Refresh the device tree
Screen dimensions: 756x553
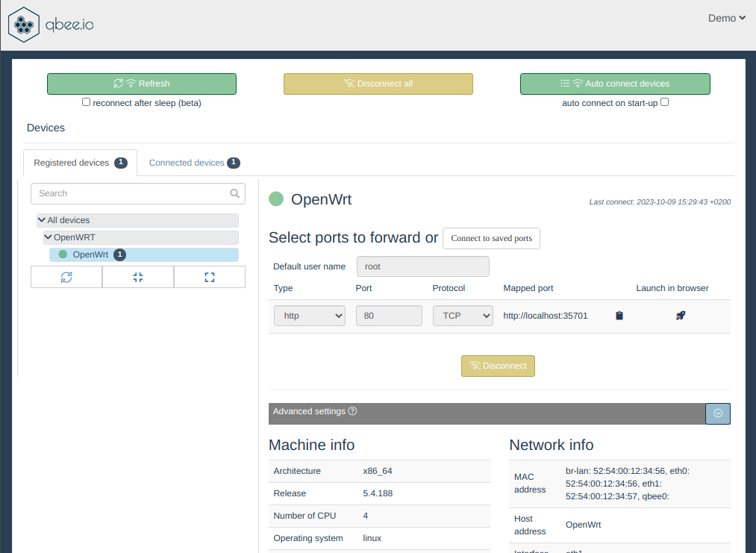pyautogui.click(x=66, y=276)
